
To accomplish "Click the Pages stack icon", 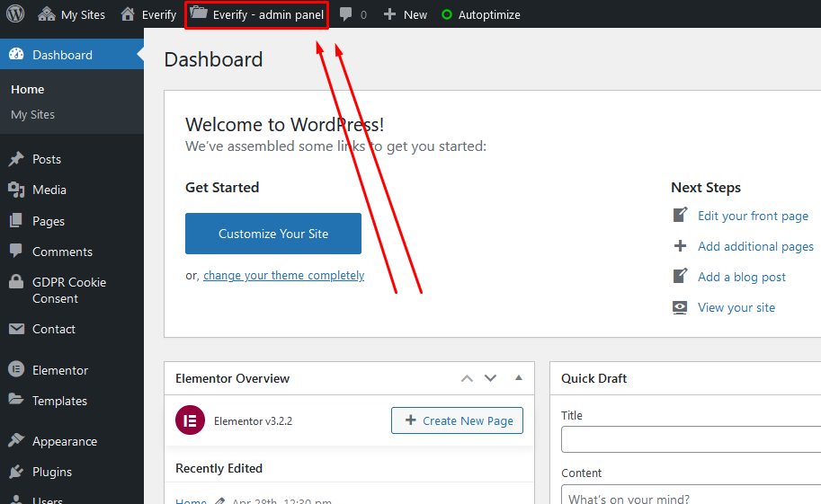I will [x=16, y=220].
